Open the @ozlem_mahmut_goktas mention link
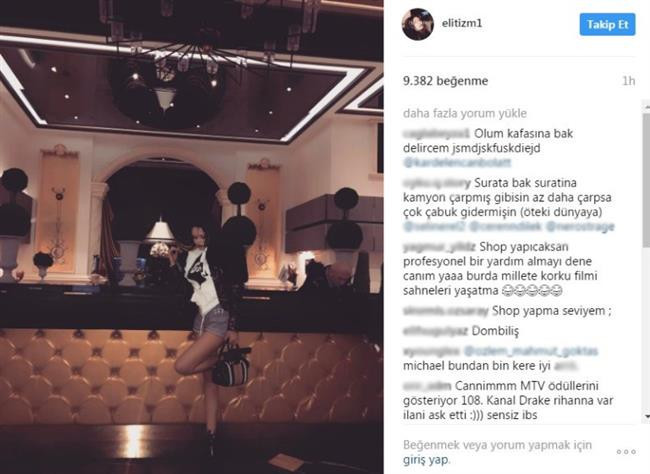This screenshot has height=474, width=650. (531, 351)
